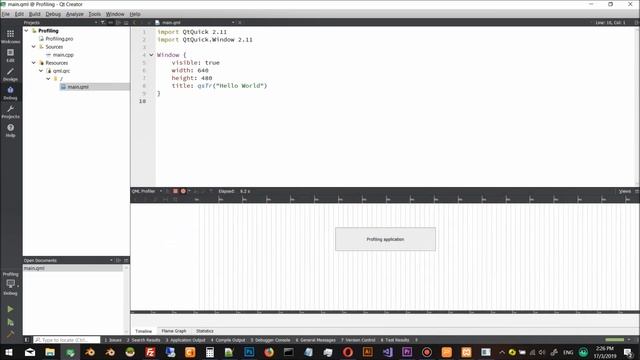The width and height of the screenshot is (640, 360).
Task: Collapse the Resources folder
Action: tap(34, 62)
